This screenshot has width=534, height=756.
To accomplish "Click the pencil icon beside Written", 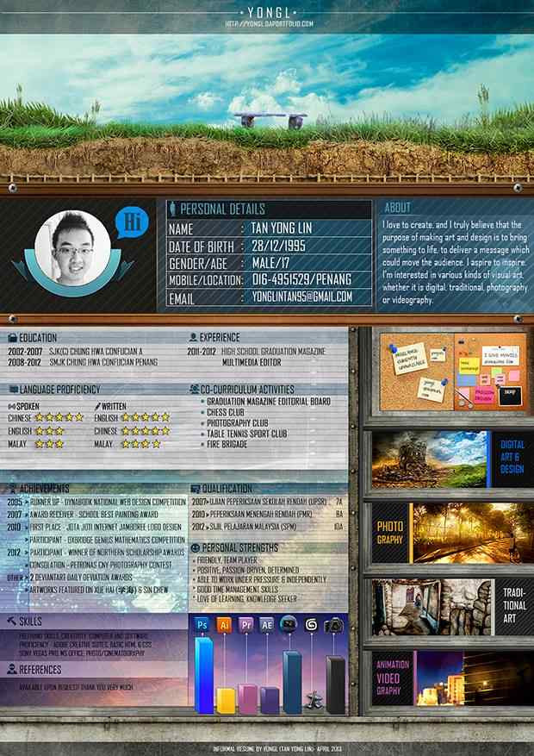I will [97, 405].
